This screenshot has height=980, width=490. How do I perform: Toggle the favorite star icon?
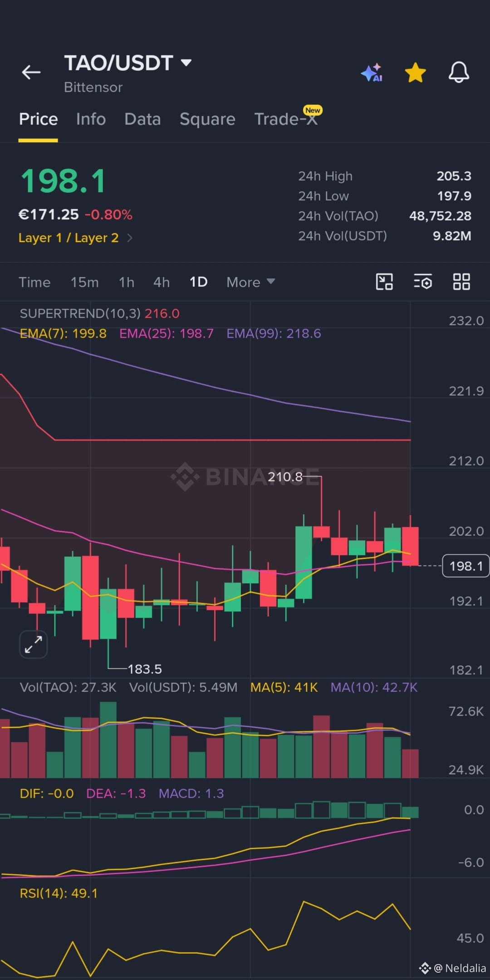(415, 73)
